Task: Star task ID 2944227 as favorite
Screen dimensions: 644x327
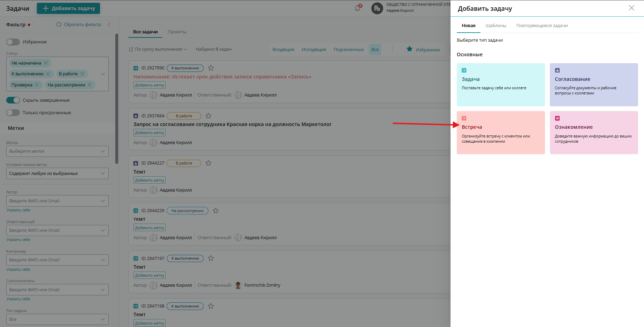Action: point(208,163)
